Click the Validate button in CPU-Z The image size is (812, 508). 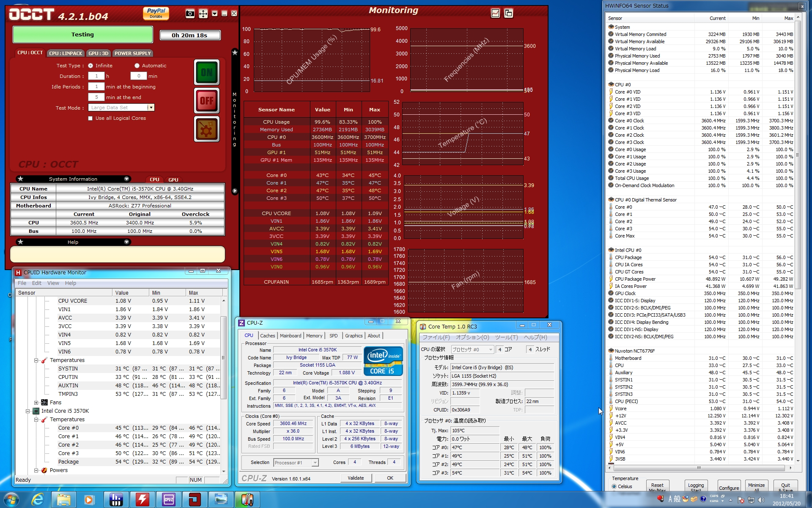[356, 478]
